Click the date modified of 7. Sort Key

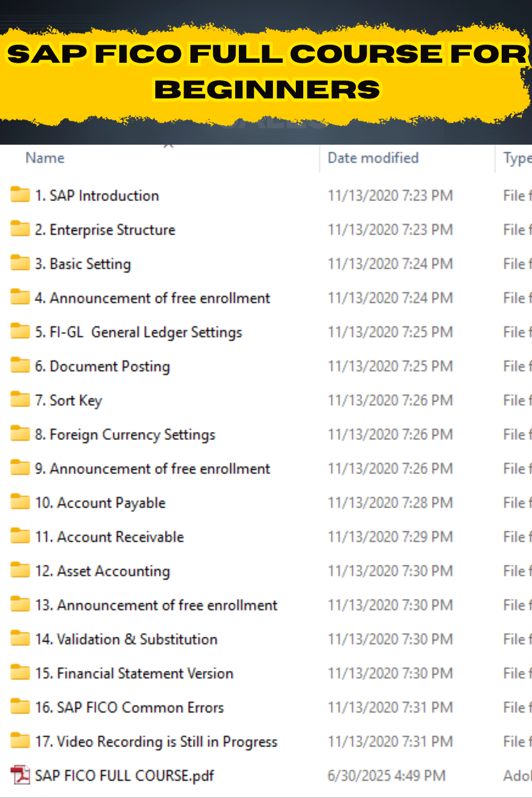point(390,400)
